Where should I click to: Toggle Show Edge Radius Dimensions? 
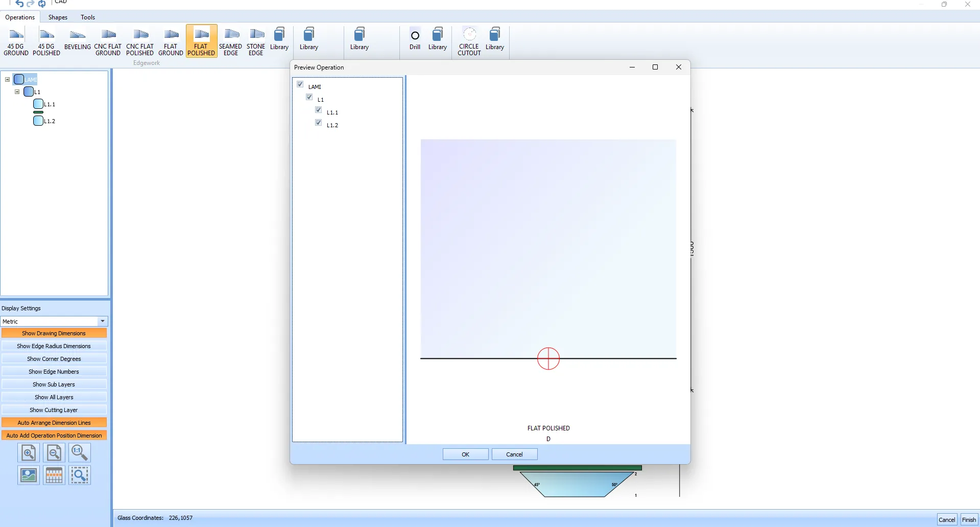click(x=54, y=346)
